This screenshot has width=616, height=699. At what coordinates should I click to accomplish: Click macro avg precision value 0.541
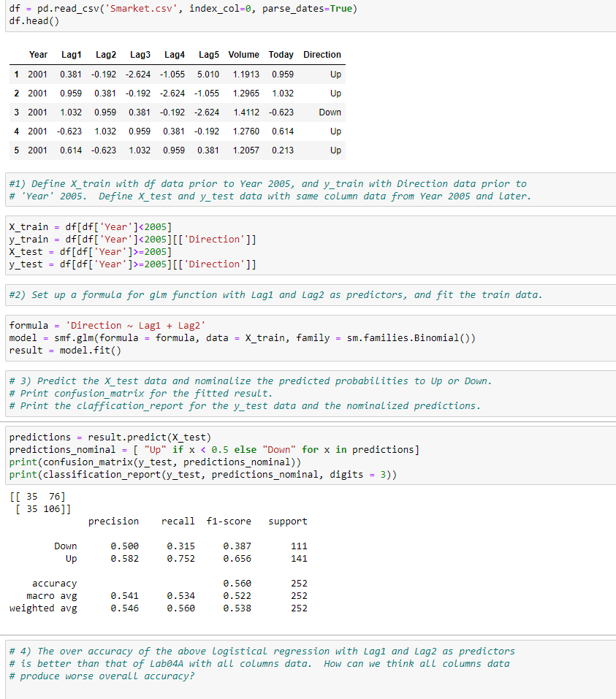[x=125, y=596]
